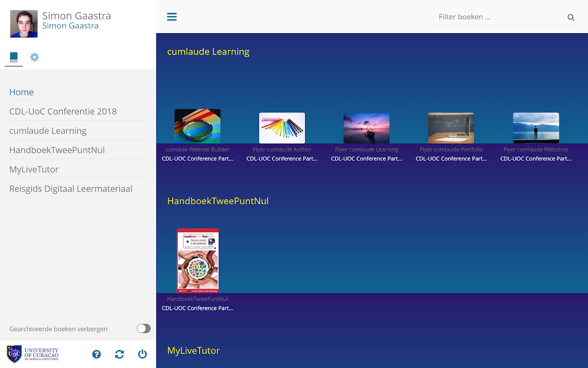This screenshot has width=588, height=368.
Task: Click 'Gearchiveerde boeken verbergen' label text
Action: [58, 329]
